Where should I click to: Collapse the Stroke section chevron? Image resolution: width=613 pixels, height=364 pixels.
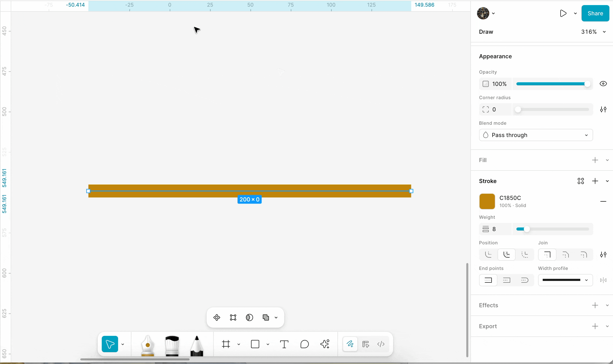pos(607,181)
